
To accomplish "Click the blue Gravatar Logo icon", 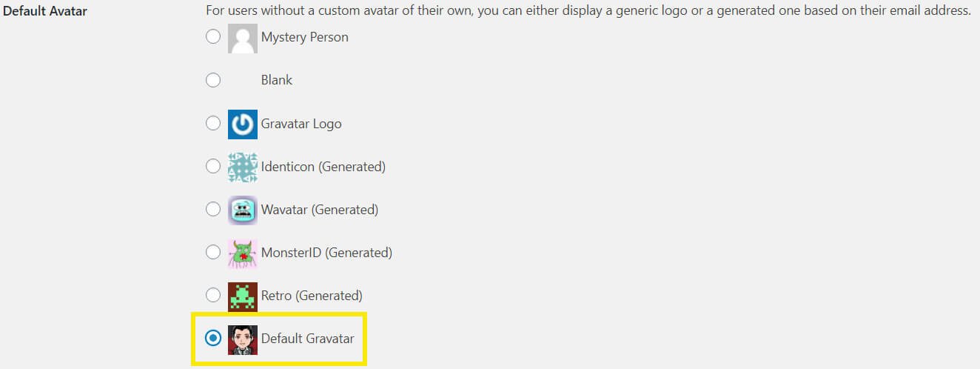I will pos(242,124).
